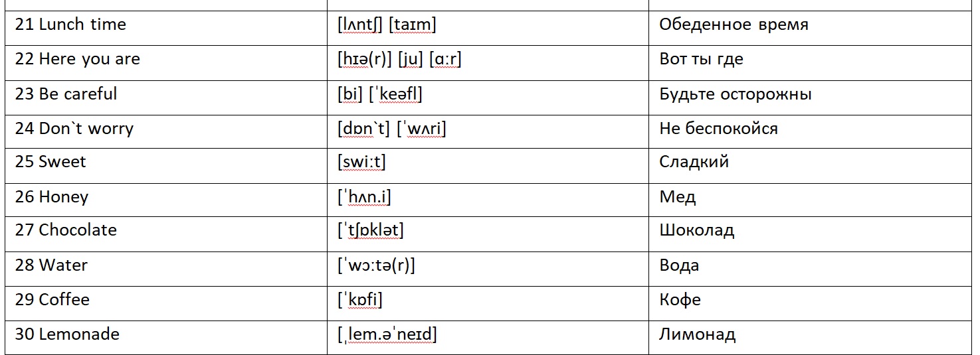Click the transcription for Lemonade
The width and height of the screenshot is (980, 355).
click(x=387, y=334)
